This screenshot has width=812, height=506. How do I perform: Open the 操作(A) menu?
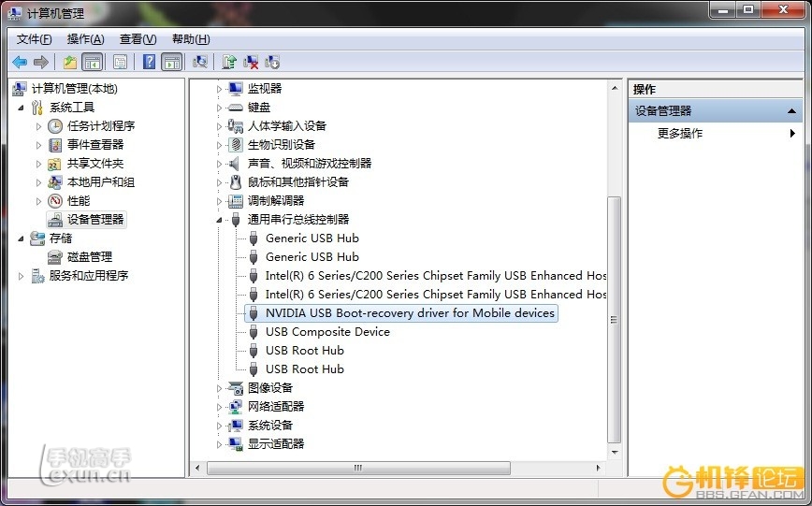coord(85,39)
